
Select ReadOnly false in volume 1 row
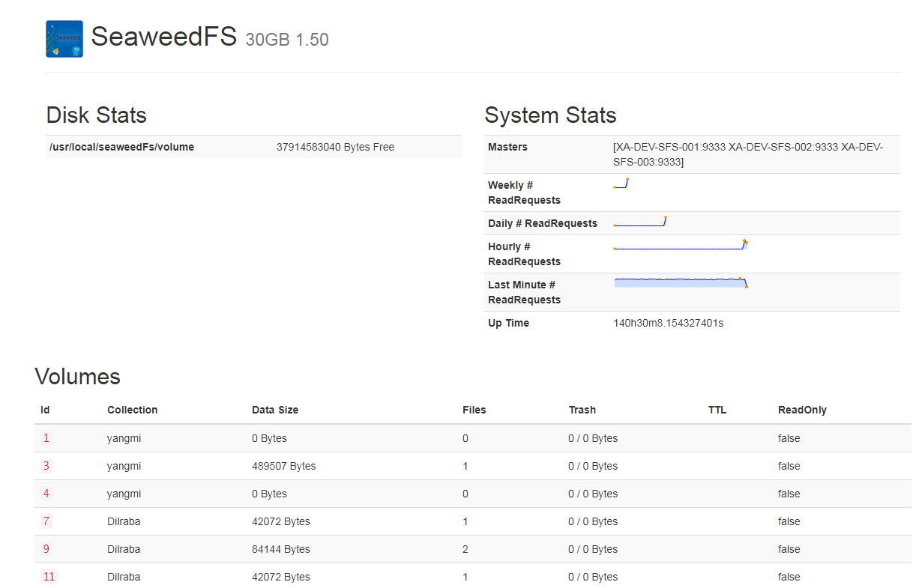click(789, 438)
